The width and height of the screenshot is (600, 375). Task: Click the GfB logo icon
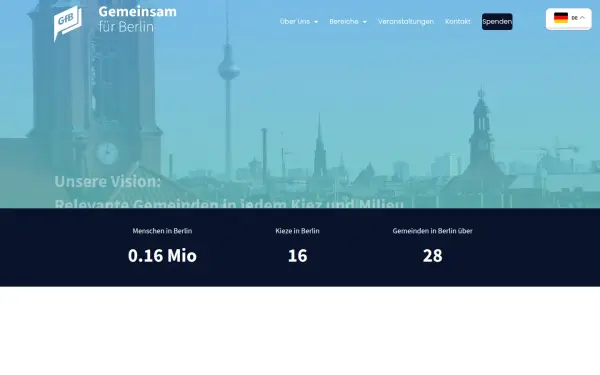68,23
